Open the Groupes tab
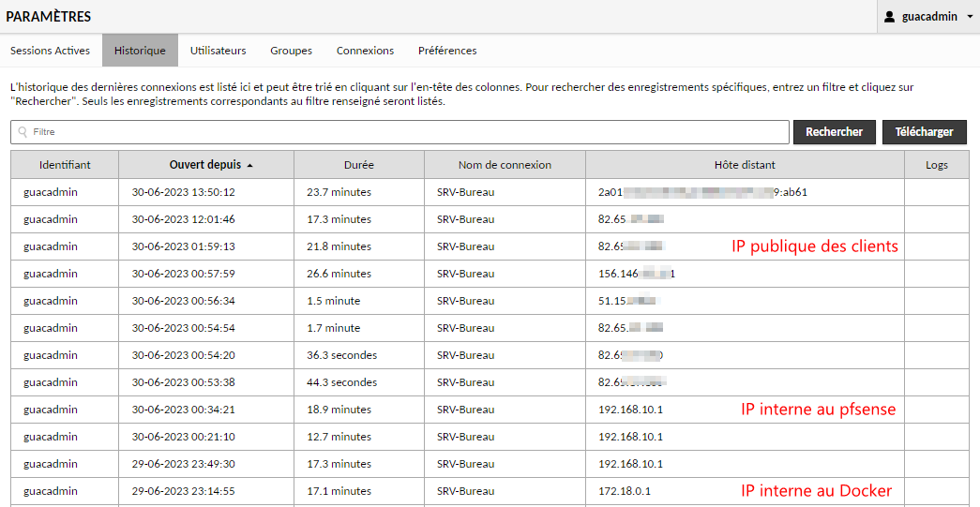This screenshot has width=980, height=507. pos(291,51)
